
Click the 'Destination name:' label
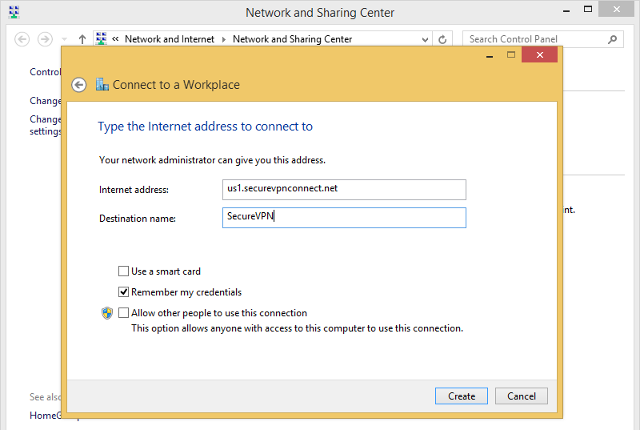tap(137, 219)
